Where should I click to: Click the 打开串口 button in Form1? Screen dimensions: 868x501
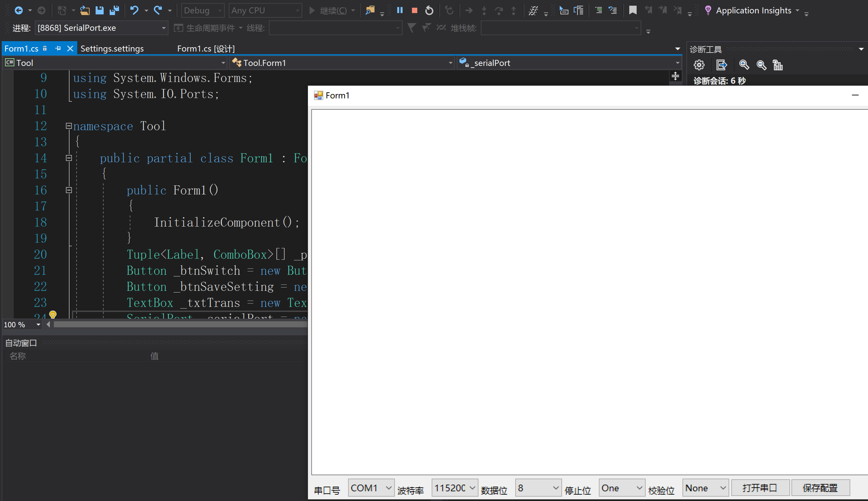(x=760, y=488)
